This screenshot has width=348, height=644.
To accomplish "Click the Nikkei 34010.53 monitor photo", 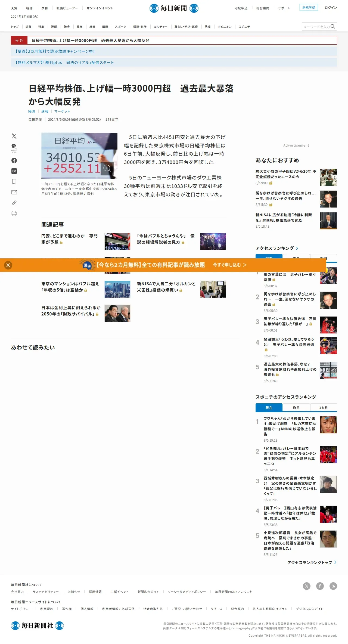I will click(79, 156).
